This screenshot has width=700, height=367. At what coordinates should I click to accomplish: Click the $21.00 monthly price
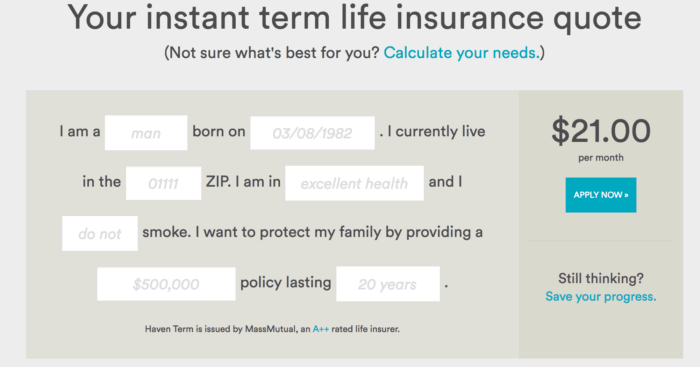(x=601, y=131)
